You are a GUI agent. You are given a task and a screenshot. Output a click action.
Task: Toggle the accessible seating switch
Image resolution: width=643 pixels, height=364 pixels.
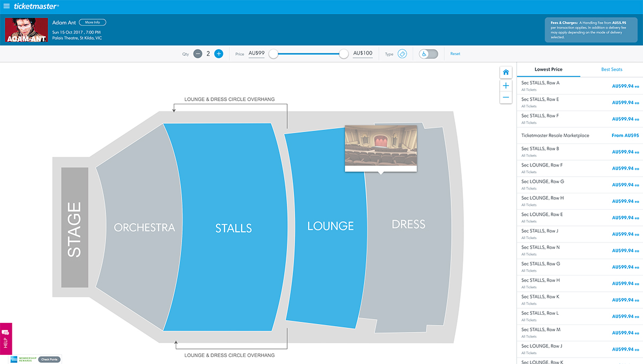click(x=428, y=54)
